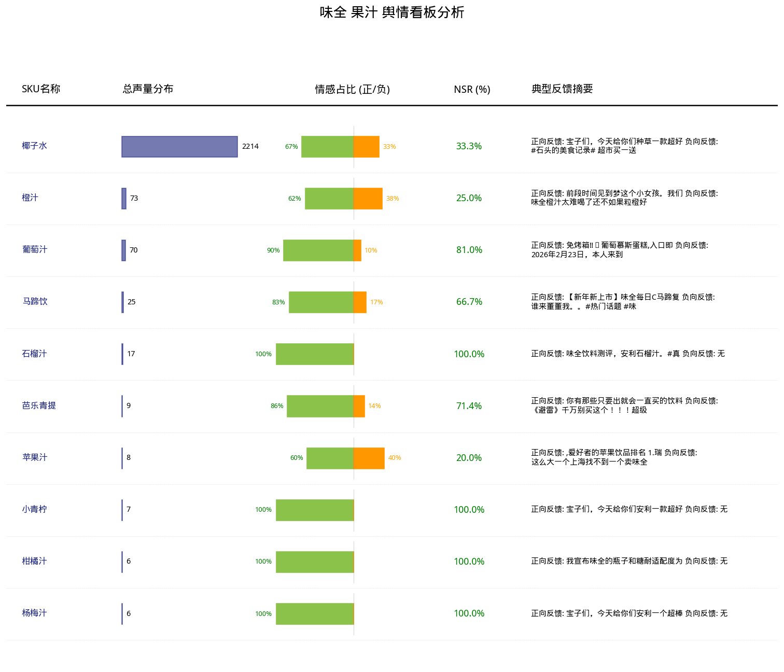Click the SKU name 石榴汁

(35, 354)
